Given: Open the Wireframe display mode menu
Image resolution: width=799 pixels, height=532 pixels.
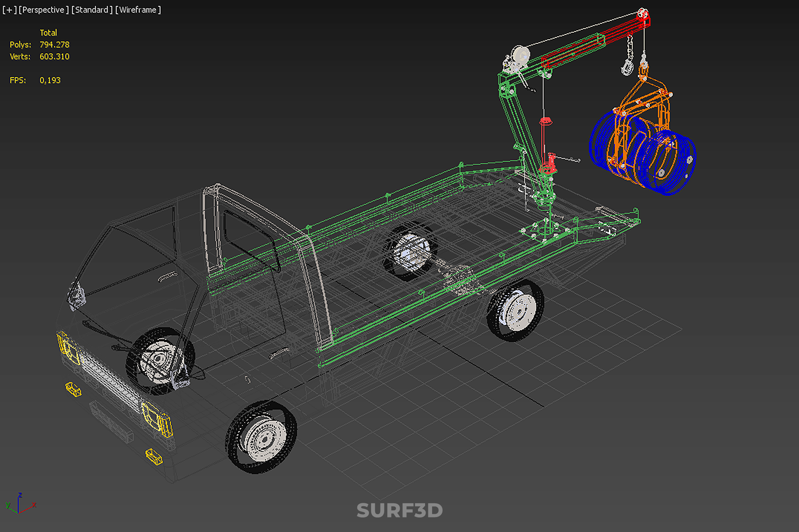Looking at the screenshot, I should 138,10.
